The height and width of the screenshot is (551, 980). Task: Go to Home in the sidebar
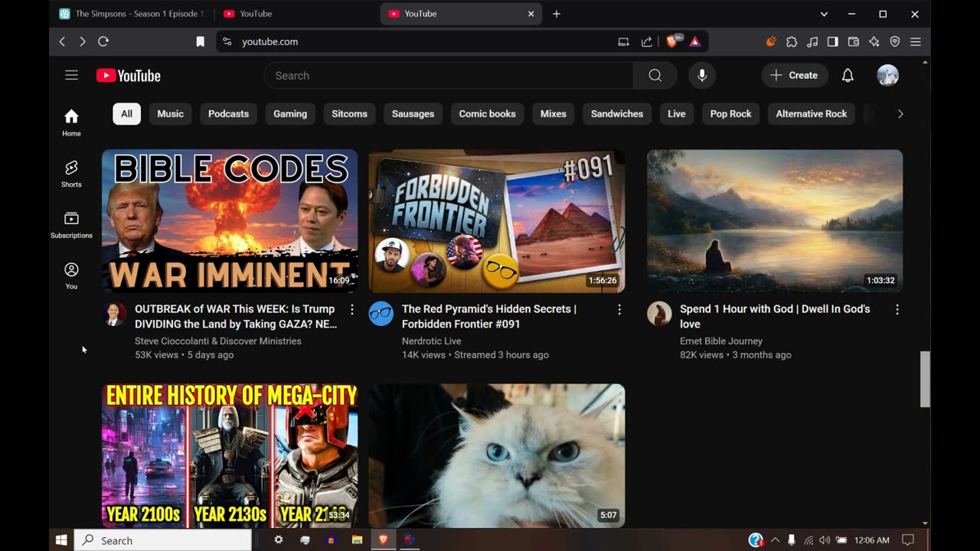[71, 122]
